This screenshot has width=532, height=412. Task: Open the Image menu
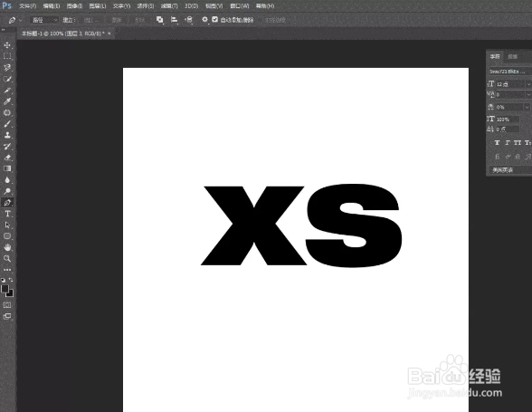[74, 6]
